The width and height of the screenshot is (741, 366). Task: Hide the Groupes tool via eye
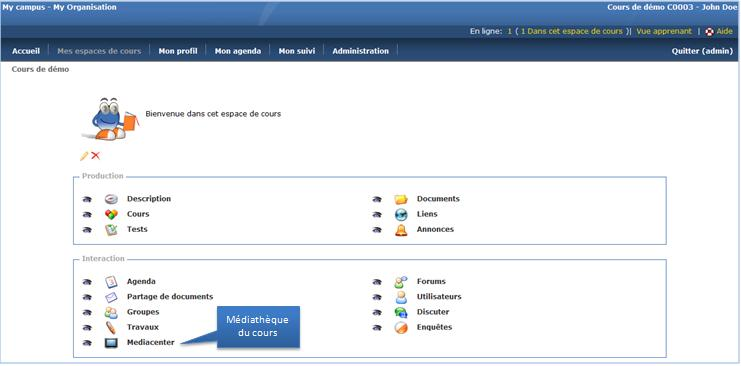pos(87,313)
